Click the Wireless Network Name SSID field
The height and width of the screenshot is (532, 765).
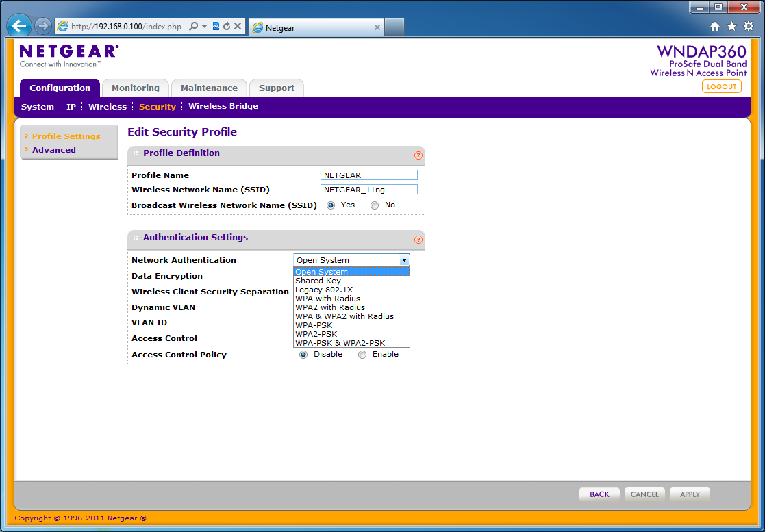pos(369,190)
